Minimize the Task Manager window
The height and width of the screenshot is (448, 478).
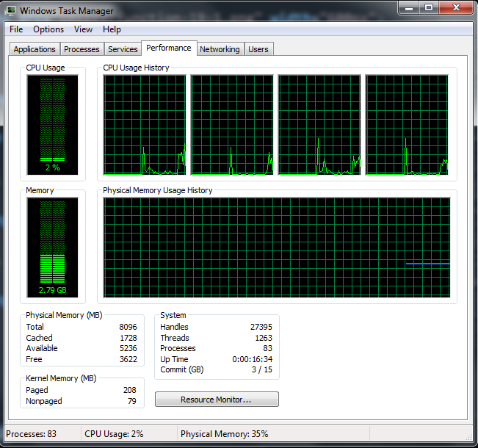coord(409,7)
